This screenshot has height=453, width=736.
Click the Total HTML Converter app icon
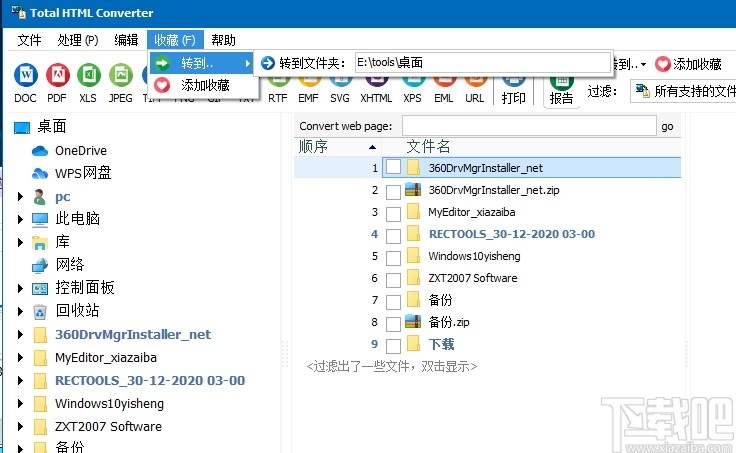(x=19, y=12)
